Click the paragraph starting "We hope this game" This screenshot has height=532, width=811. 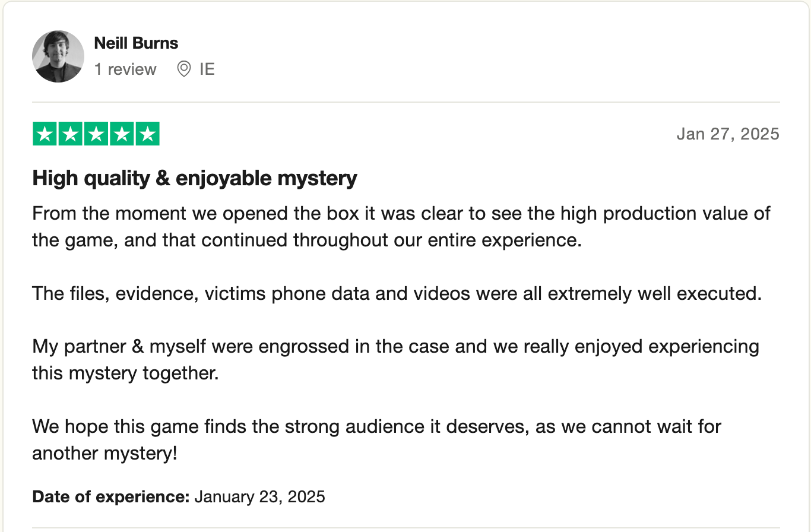pyautogui.click(x=376, y=439)
